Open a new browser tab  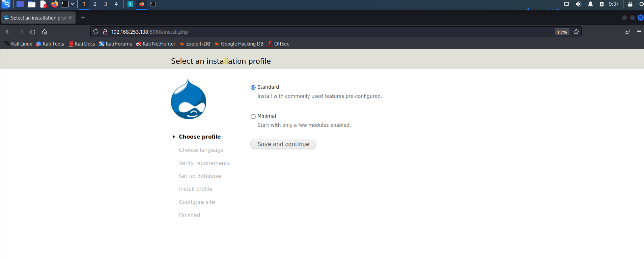click(83, 18)
